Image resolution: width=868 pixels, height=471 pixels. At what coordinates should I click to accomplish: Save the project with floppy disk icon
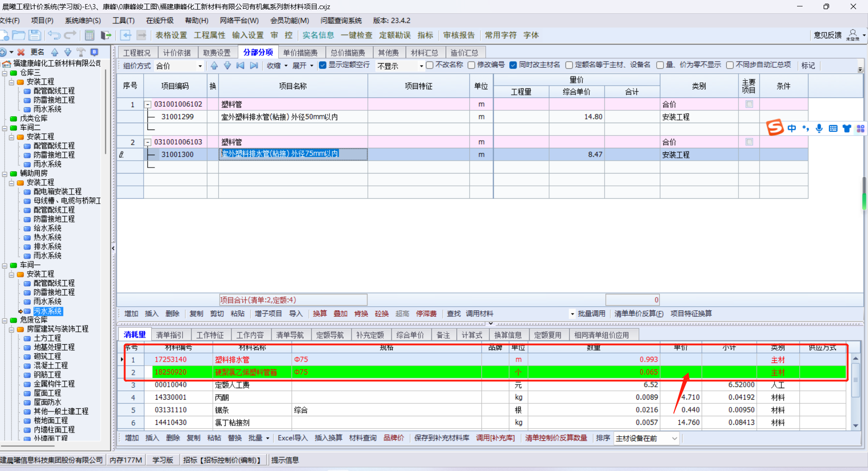pyautogui.click(x=35, y=35)
